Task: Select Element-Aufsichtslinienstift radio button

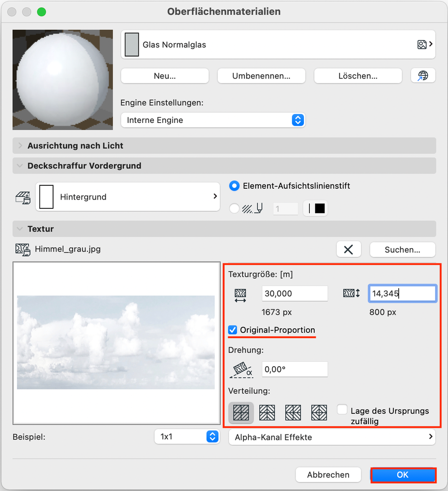Action: click(x=235, y=186)
